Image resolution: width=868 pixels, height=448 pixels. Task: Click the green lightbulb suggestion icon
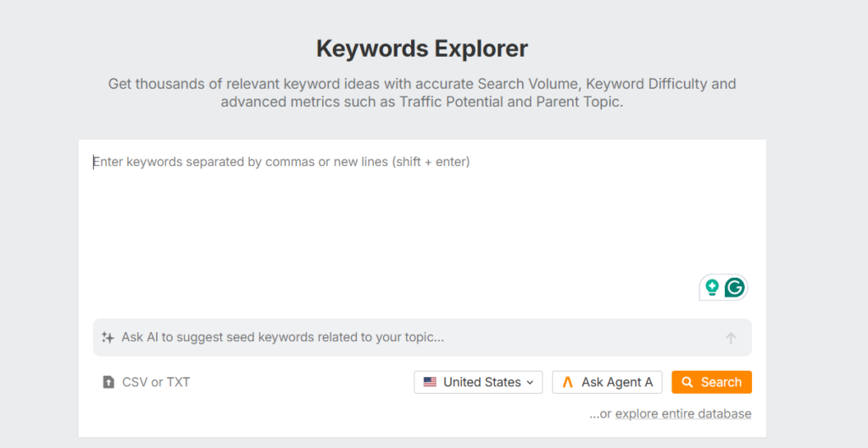[x=712, y=288]
